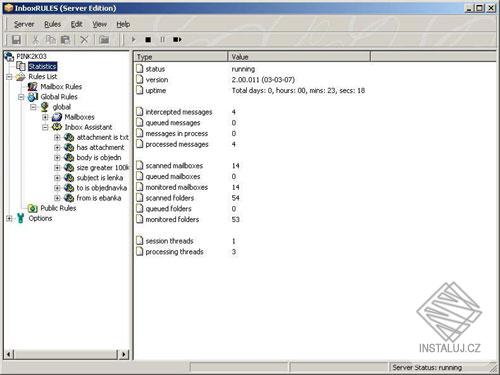
Task: Click the 'Server Status: running' status text
Action: click(427, 367)
